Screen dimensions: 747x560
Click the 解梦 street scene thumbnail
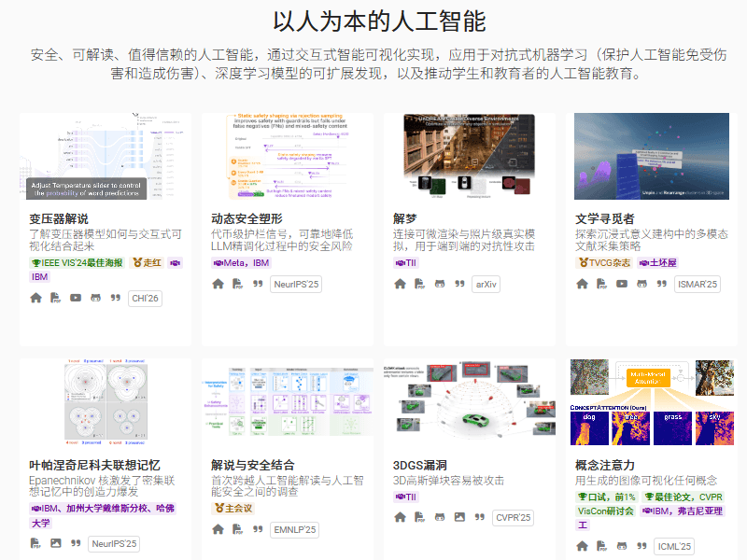point(470,156)
